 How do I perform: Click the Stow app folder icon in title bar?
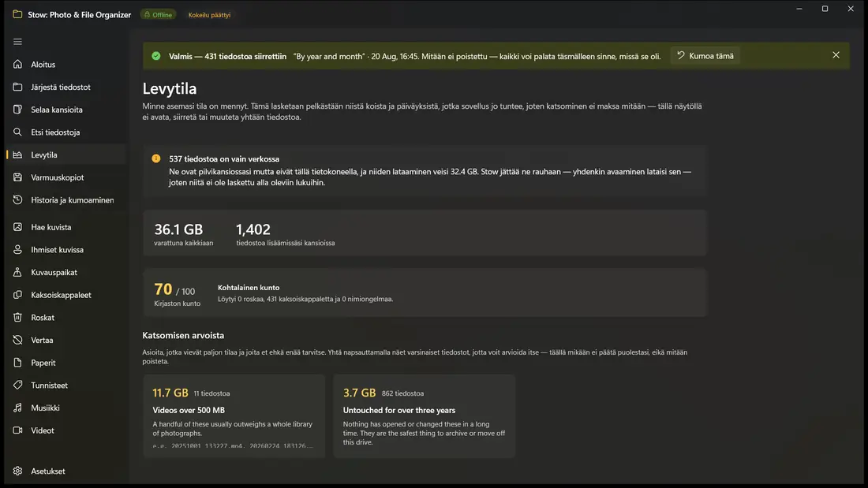coord(17,14)
